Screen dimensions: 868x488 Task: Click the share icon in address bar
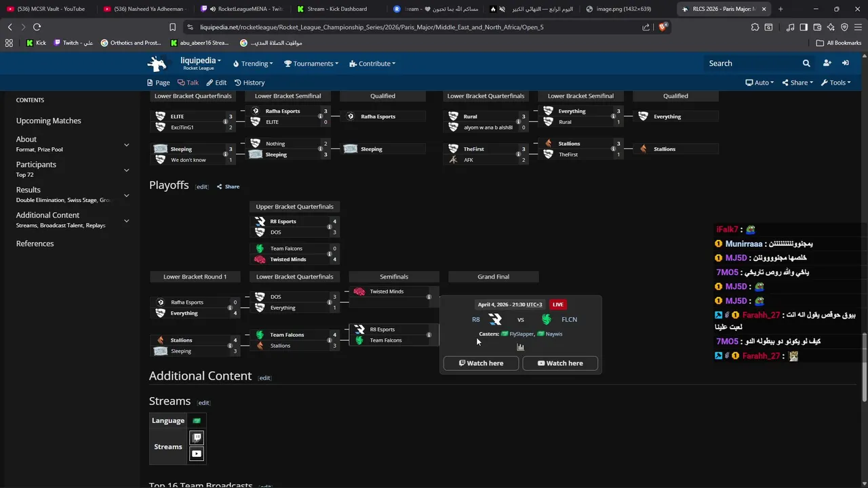click(x=646, y=27)
